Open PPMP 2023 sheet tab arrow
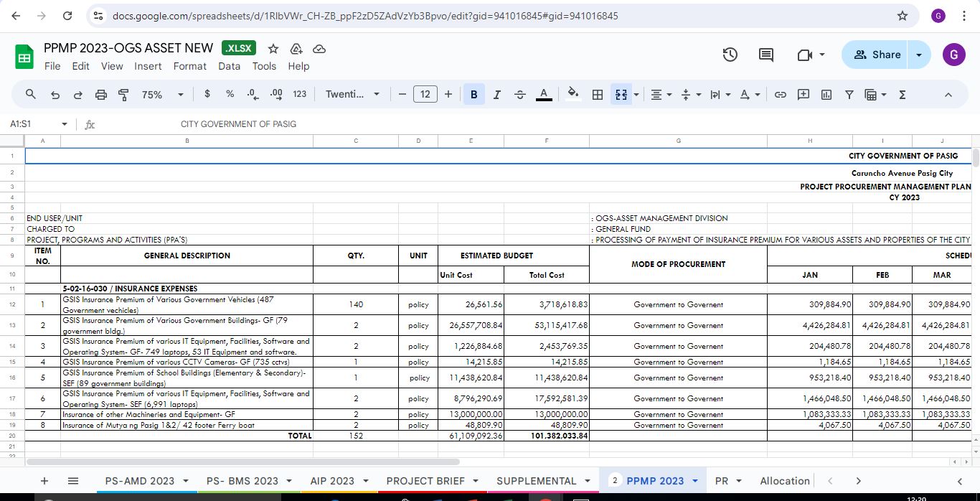 click(x=695, y=481)
